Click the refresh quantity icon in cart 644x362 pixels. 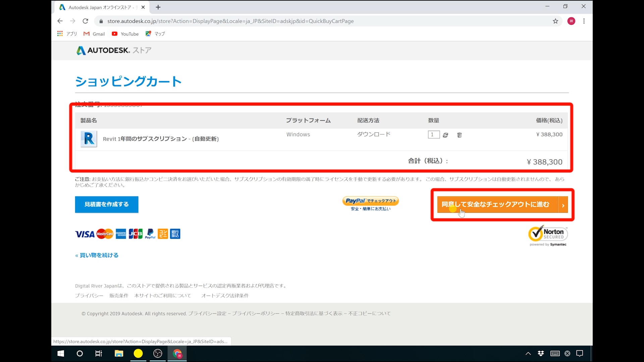click(x=445, y=135)
